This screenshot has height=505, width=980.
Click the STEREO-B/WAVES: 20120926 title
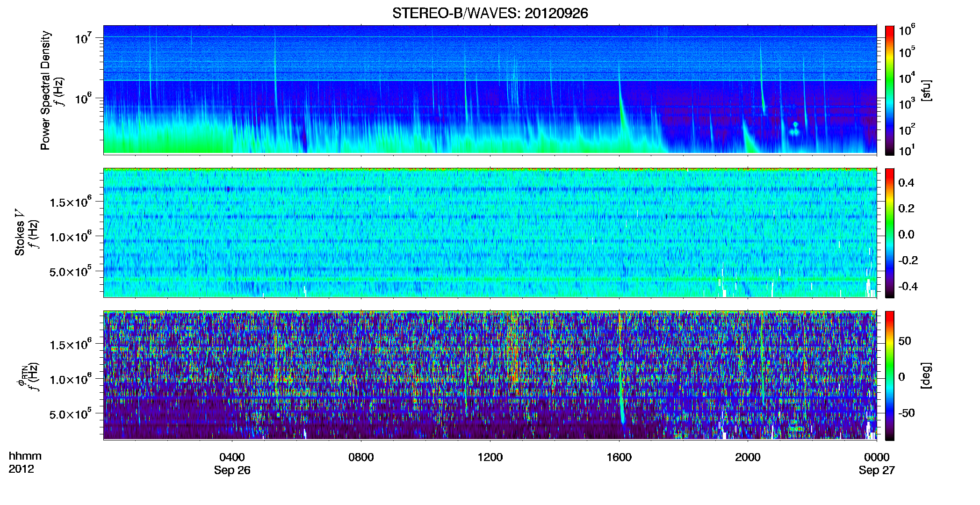(490, 13)
